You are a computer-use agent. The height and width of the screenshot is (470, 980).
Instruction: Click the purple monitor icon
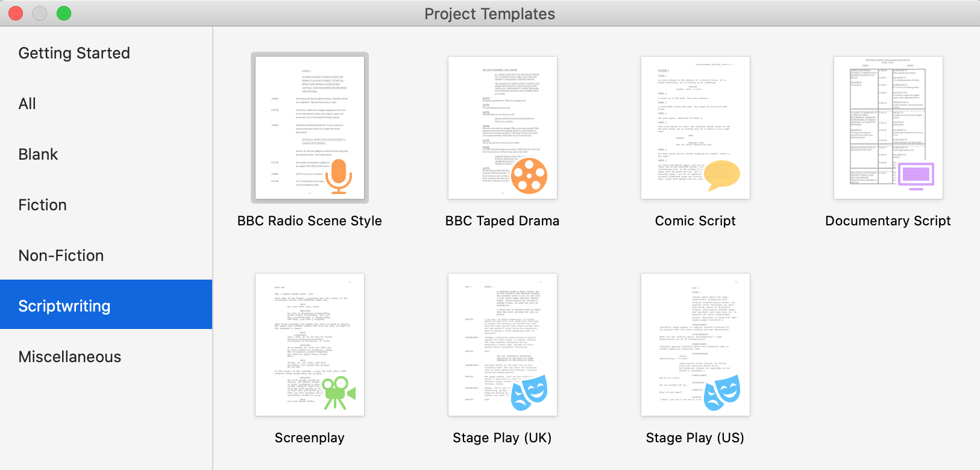tap(916, 177)
